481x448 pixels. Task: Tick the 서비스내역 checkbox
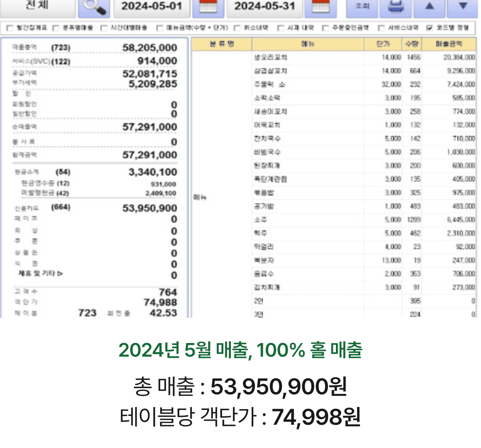[382, 28]
